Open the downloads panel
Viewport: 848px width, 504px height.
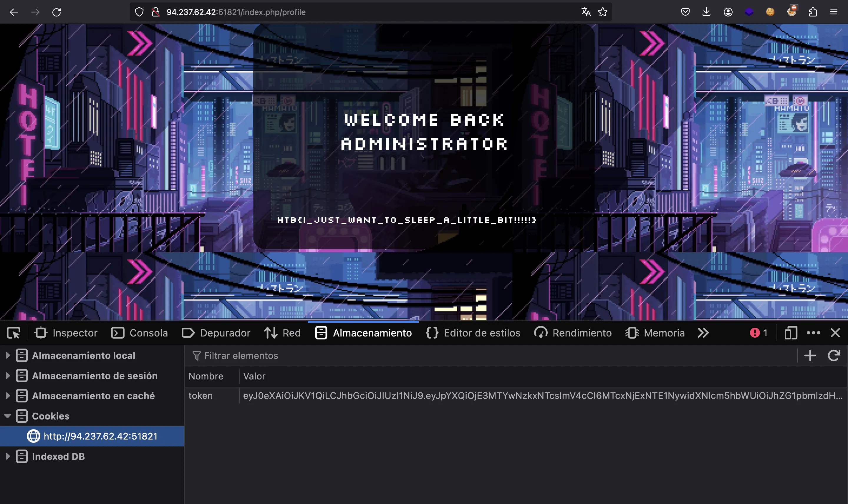706,12
